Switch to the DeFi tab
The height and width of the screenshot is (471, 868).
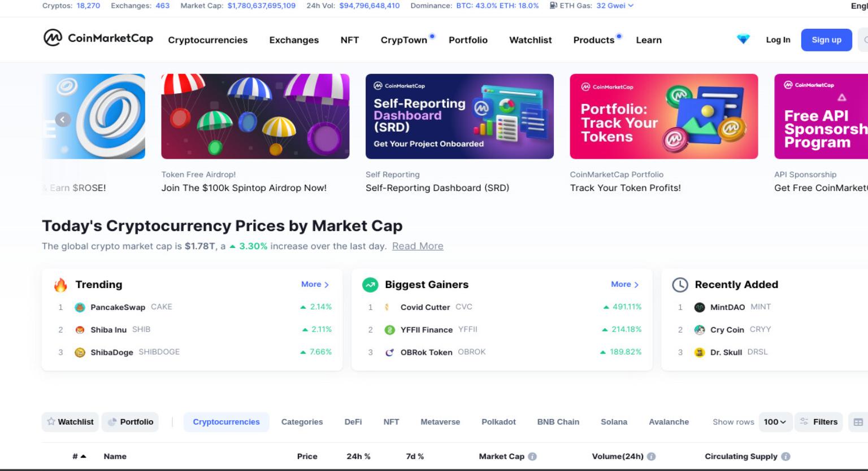click(x=353, y=422)
